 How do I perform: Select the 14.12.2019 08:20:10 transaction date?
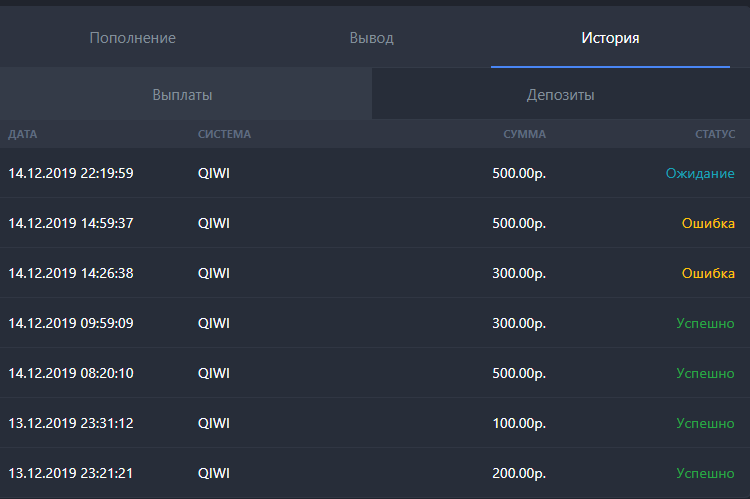tap(71, 373)
